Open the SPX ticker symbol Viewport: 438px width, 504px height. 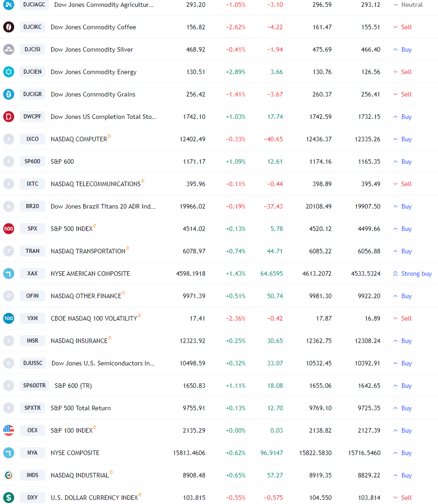(x=32, y=229)
